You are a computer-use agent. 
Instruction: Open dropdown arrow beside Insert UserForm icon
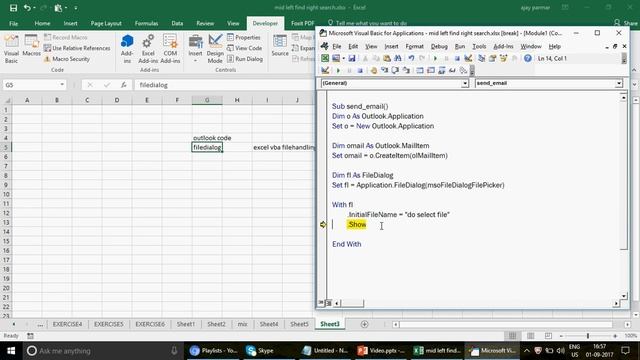[x=343, y=58]
